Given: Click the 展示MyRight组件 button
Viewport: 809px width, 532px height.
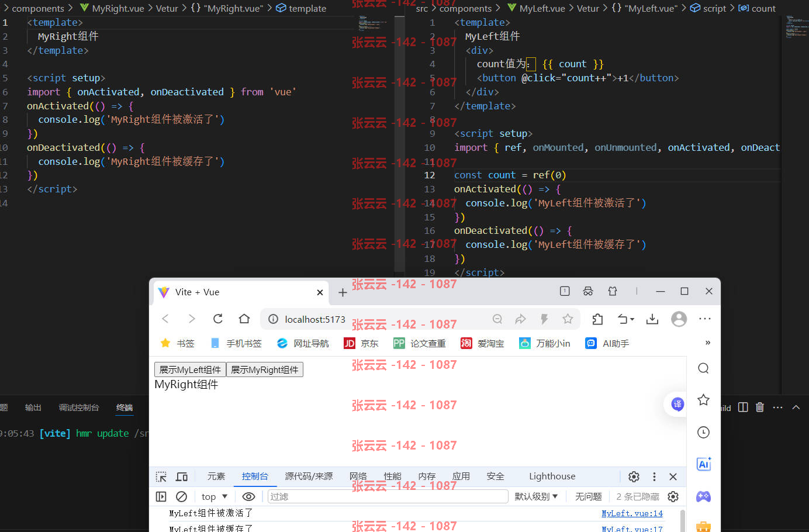Looking at the screenshot, I should click(265, 369).
